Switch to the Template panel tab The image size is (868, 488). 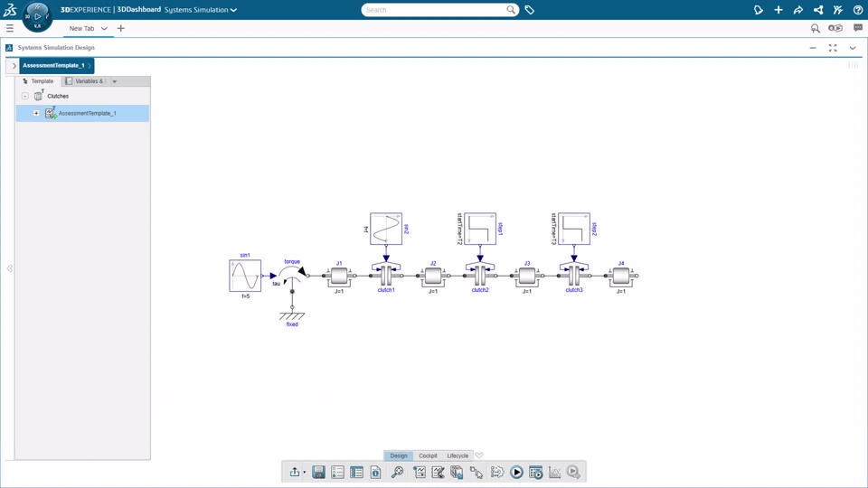coord(38,81)
